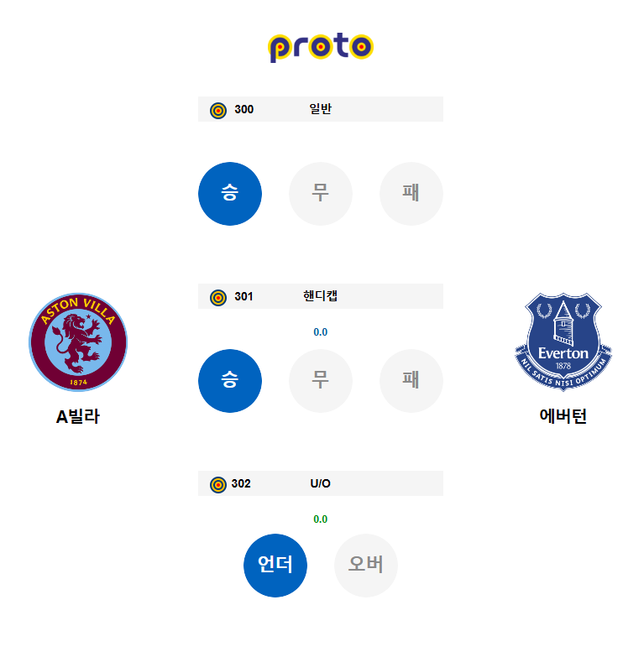
Task: Open the 302 U/O header bar
Action: click(x=321, y=483)
